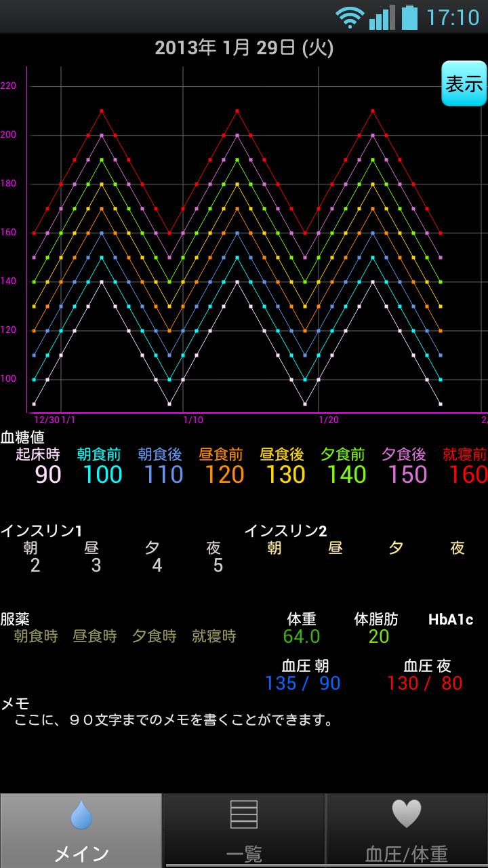Tap 服薬 昼食時 entry
The height and width of the screenshot is (868, 488).
coord(95,636)
